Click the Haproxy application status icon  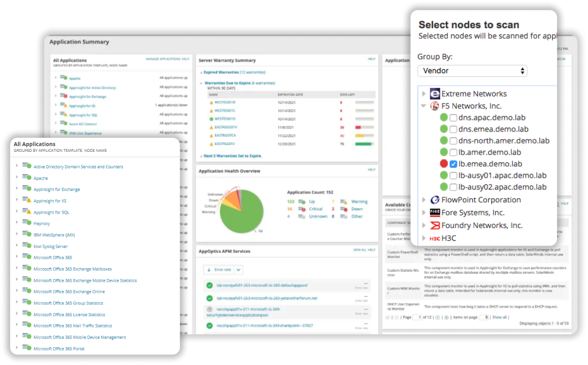27,222
